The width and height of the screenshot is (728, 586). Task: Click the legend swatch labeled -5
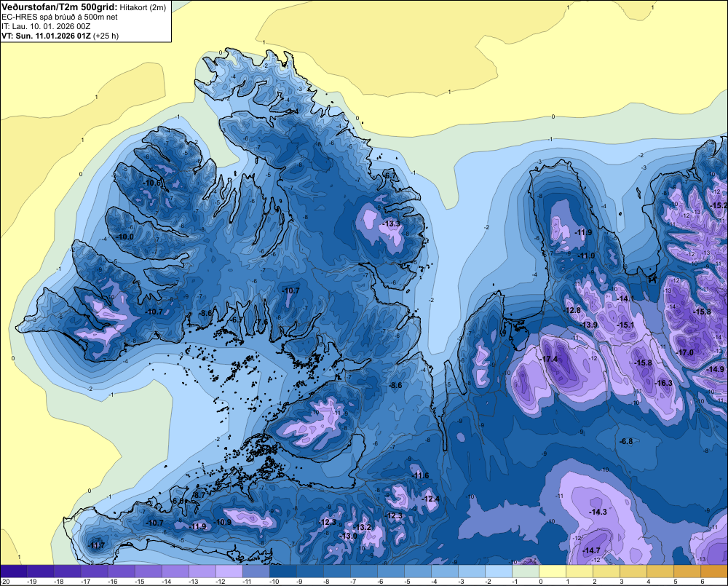[418, 571]
